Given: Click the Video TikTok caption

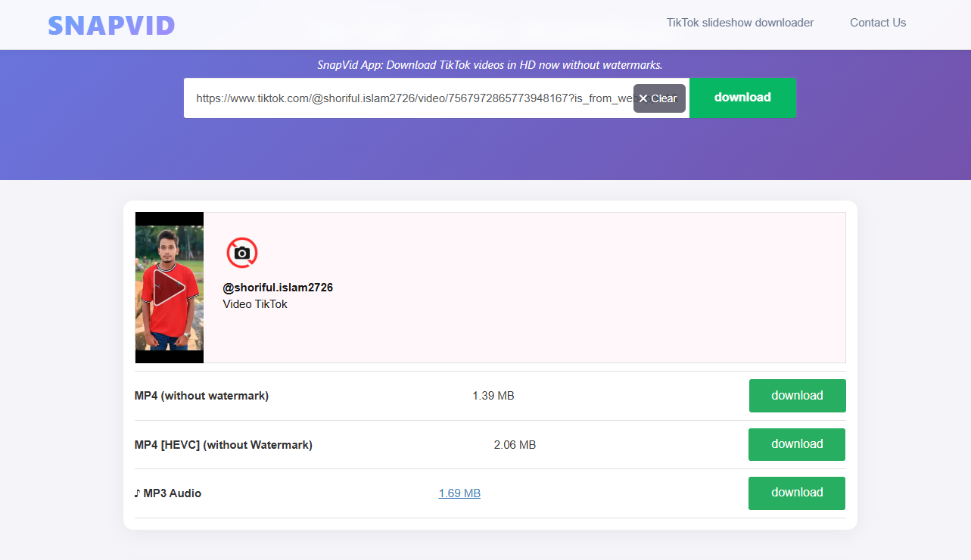Looking at the screenshot, I should pyautogui.click(x=255, y=304).
